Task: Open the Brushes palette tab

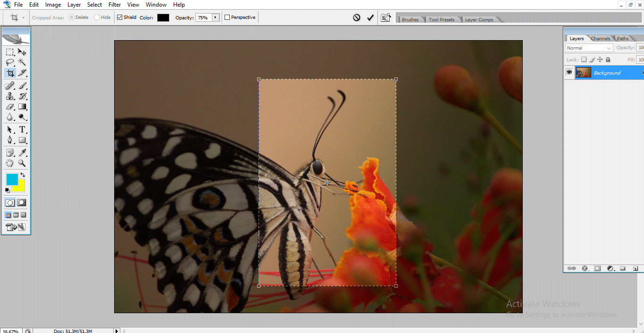Action: [410, 19]
